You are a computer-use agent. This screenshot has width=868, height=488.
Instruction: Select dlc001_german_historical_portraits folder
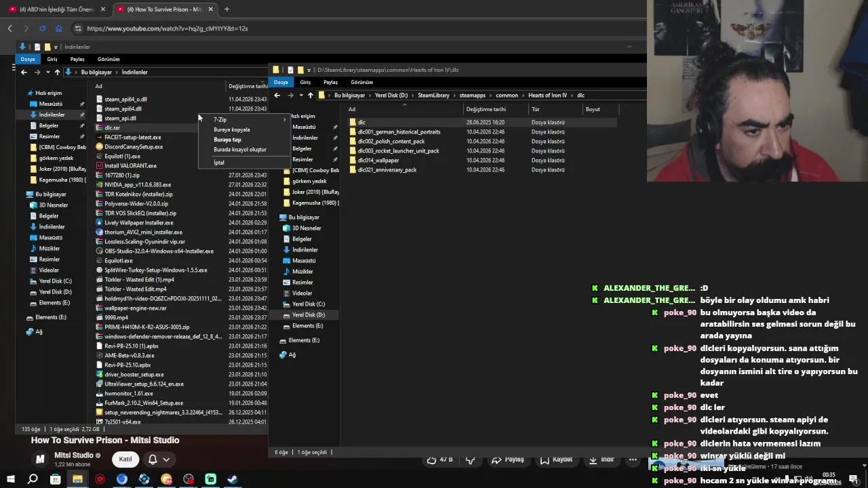pos(399,131)
